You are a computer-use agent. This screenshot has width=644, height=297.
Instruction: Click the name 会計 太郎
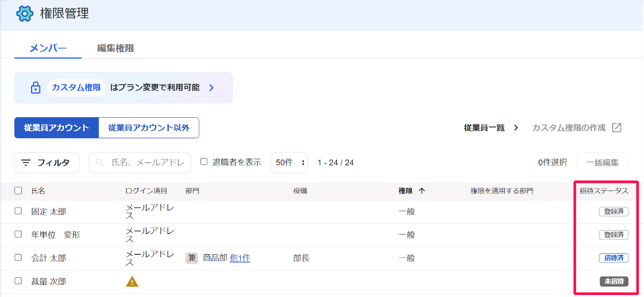49,258
